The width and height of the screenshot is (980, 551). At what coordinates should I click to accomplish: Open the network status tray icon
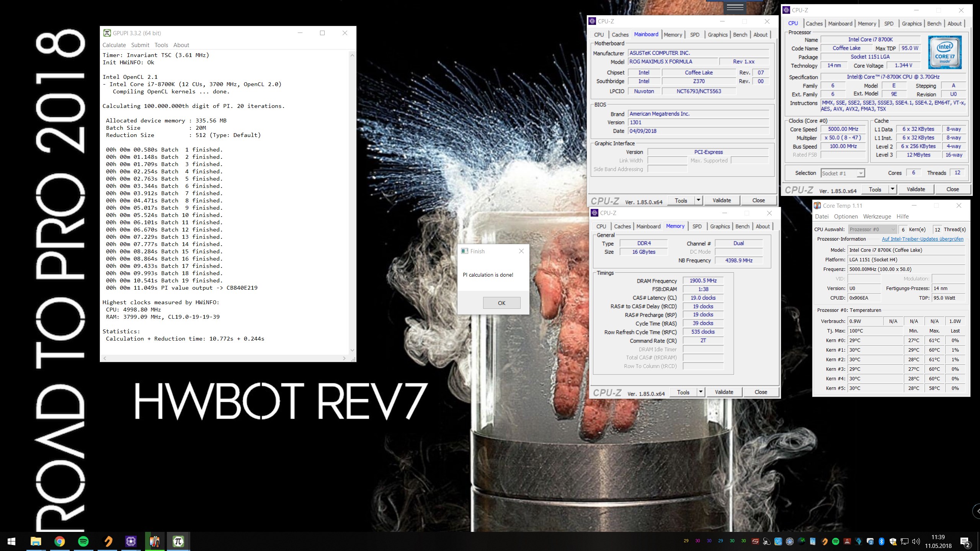pyautogui.click(x=904, y=541)
